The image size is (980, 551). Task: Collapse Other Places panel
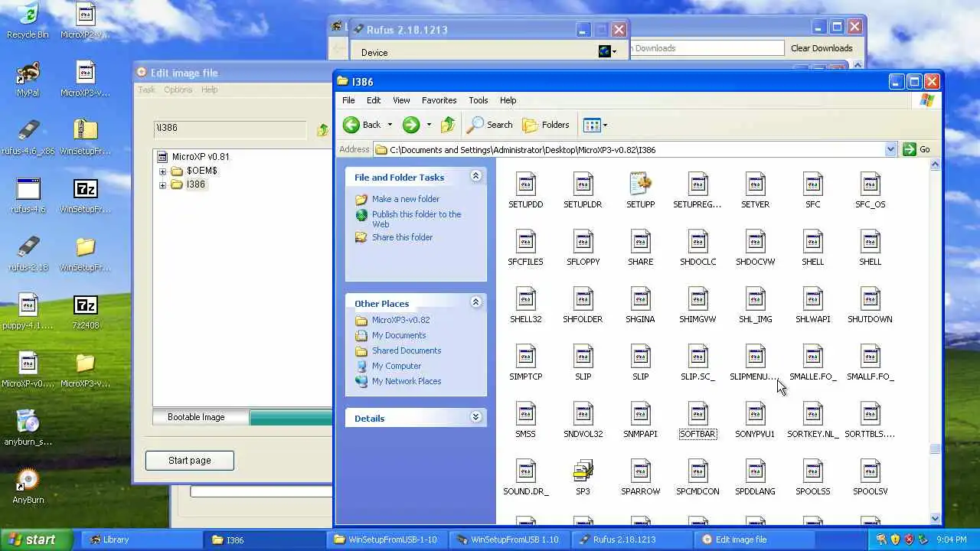tap(475, 302)
